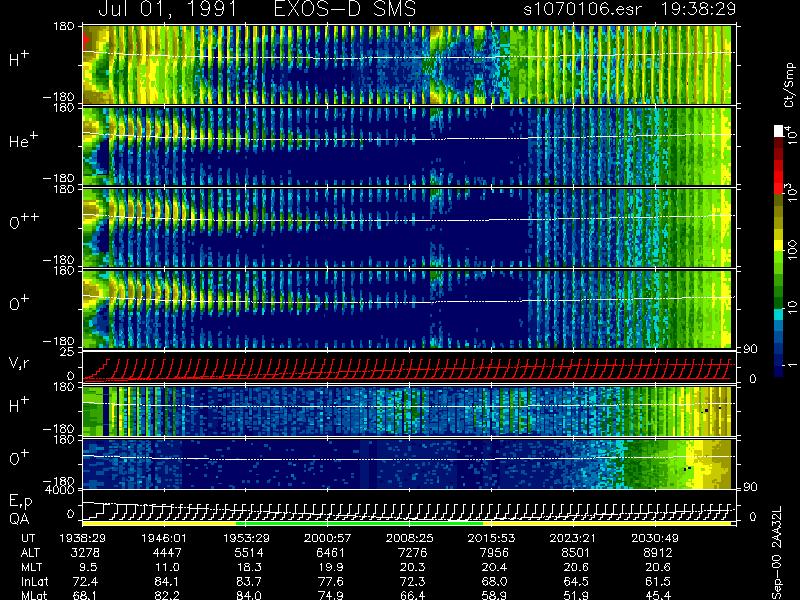
Task: Select UT value '2023:21'
Action: click(x=572, y=538)
